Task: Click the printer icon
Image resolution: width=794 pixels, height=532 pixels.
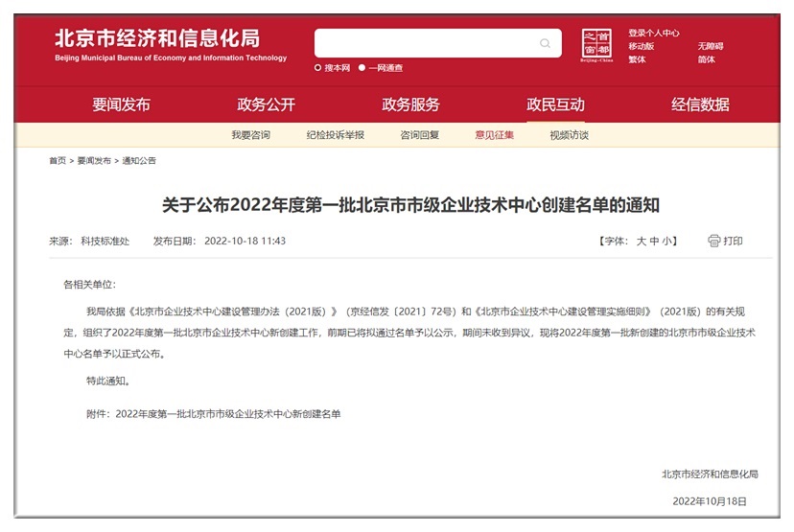Action: click(x=713, y=241)
